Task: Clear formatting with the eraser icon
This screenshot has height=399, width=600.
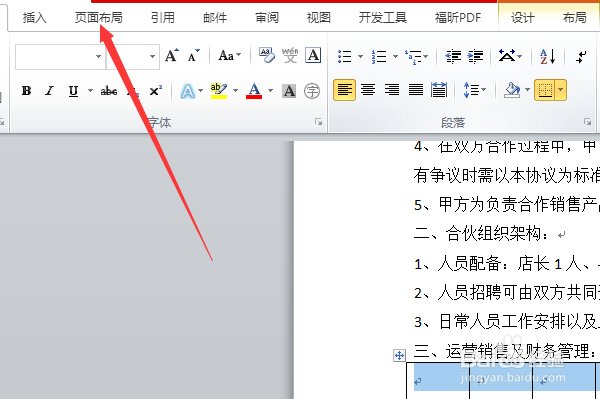Action: (x=267, y=55)
